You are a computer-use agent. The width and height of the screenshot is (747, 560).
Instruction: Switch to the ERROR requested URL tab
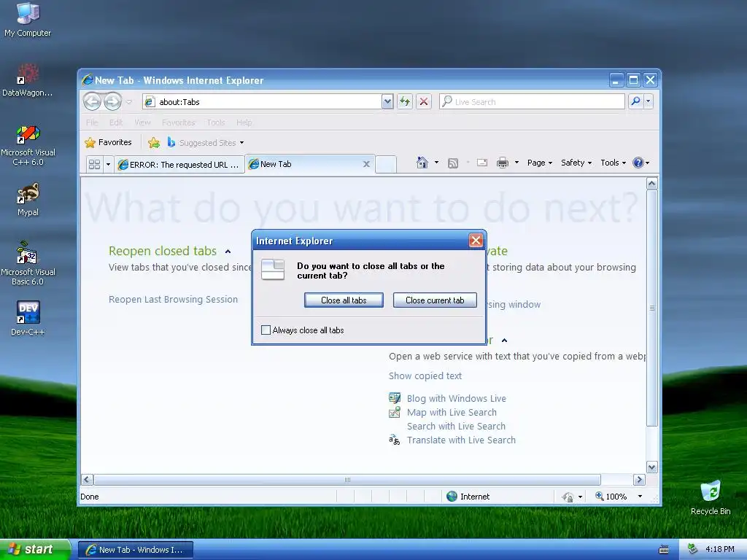179,165
